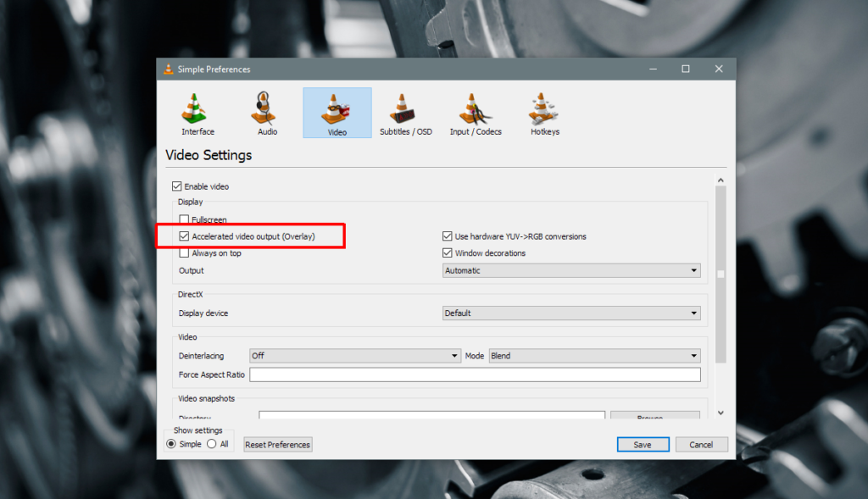Open the DirectX Display device dropdown

click(x=570, y=313)
